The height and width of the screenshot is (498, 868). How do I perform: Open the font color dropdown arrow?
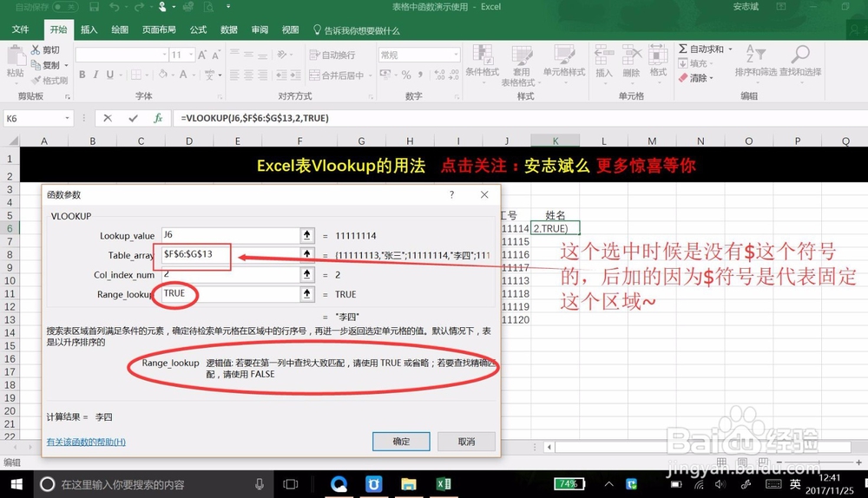point(194,75)
